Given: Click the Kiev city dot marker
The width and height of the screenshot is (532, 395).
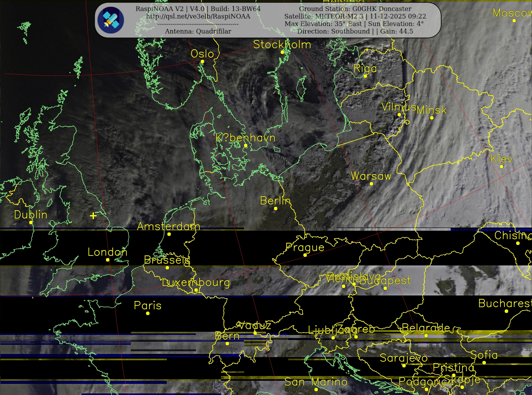Looking at the screenshot, I should coord(501,167).
